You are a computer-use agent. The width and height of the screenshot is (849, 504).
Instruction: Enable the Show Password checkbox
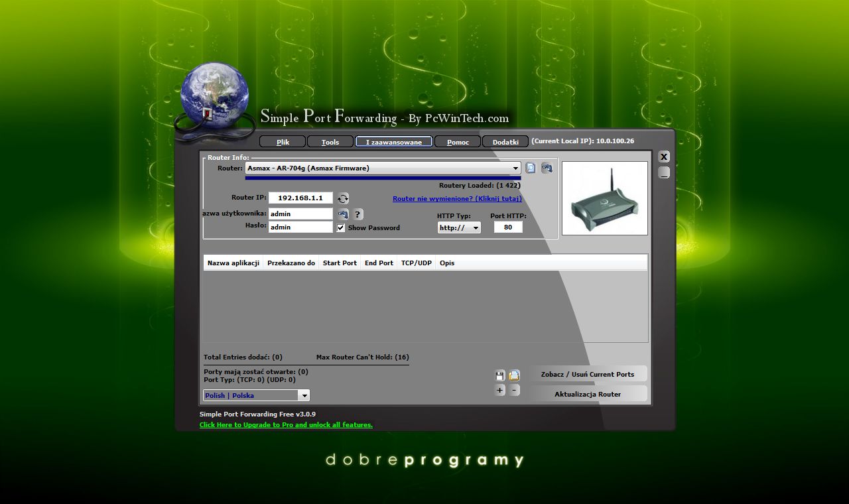[340, 227]
